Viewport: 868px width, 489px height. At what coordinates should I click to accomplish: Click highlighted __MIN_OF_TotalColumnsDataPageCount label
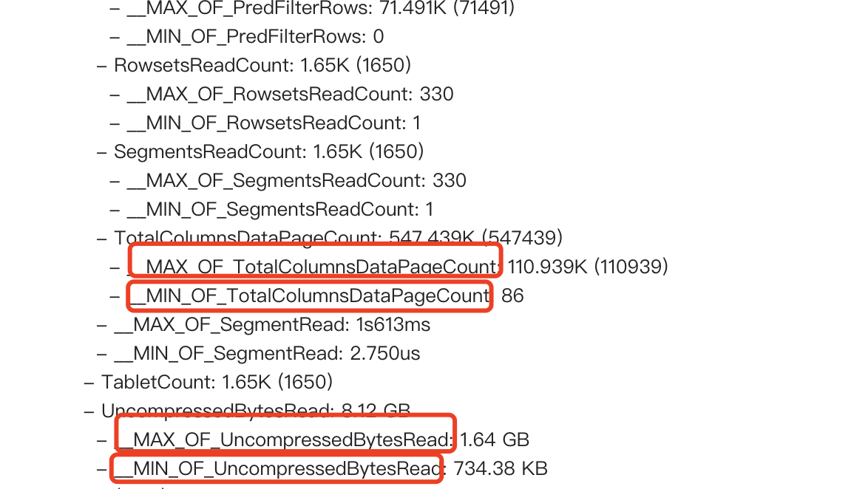tap(310, 296)
